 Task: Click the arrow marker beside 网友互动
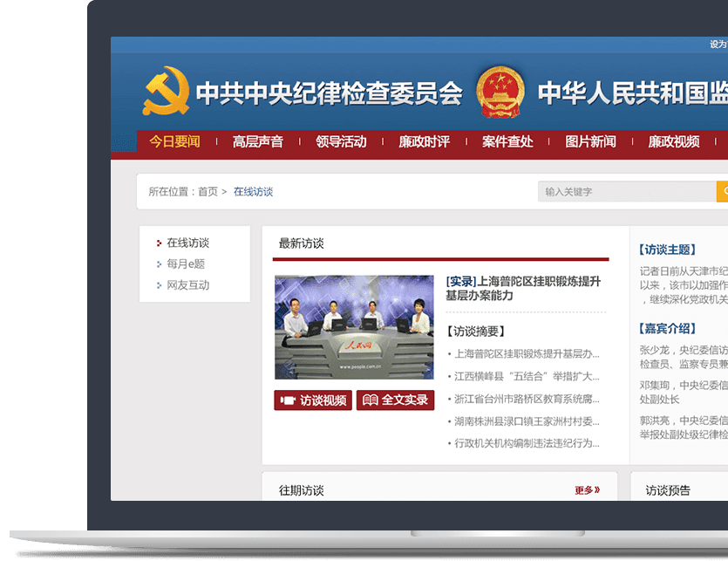(158, 285)
